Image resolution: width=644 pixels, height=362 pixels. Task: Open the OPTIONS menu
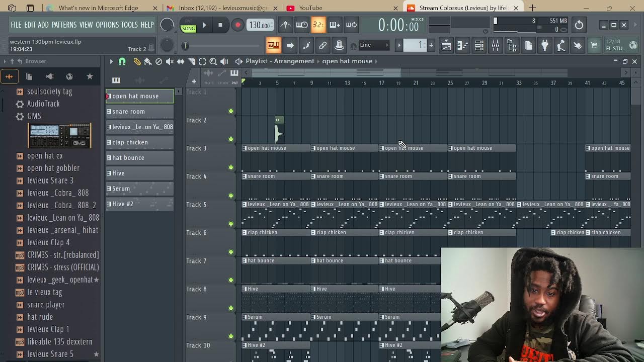[107, 25]
